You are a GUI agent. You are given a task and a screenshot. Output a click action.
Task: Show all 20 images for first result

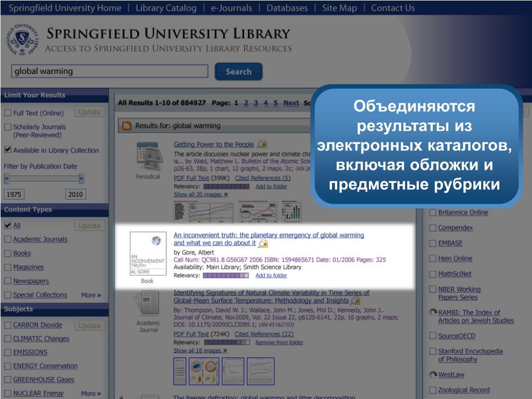pyautogui.click(x=201, y=194)
